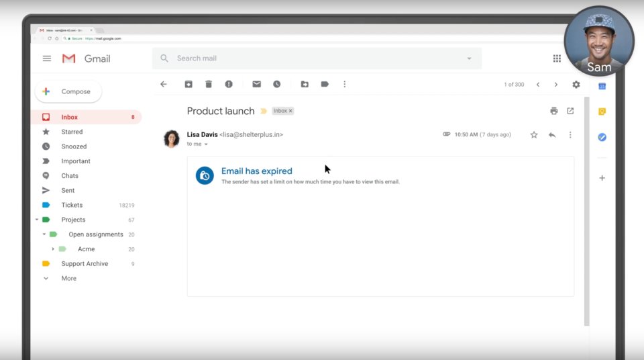
Task: Mark email as unread envelope icon
Action: 256,85
